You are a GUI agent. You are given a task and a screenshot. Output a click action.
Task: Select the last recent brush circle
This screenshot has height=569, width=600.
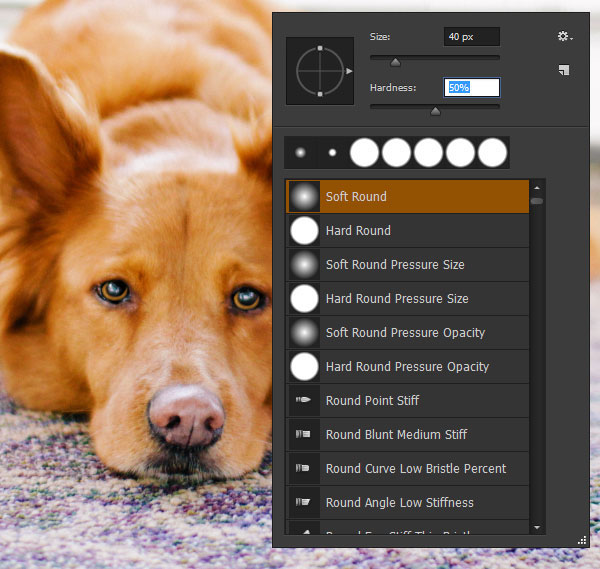coord(492,153)
